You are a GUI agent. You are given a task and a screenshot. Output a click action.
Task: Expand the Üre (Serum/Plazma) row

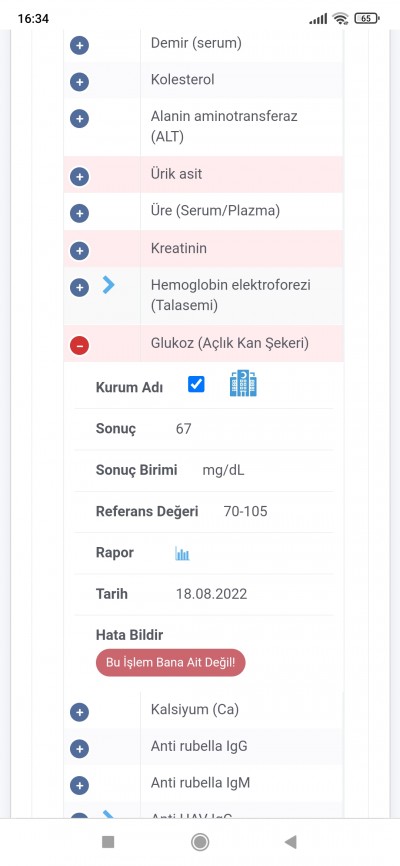pyautogui.click(x=80, y=214)
